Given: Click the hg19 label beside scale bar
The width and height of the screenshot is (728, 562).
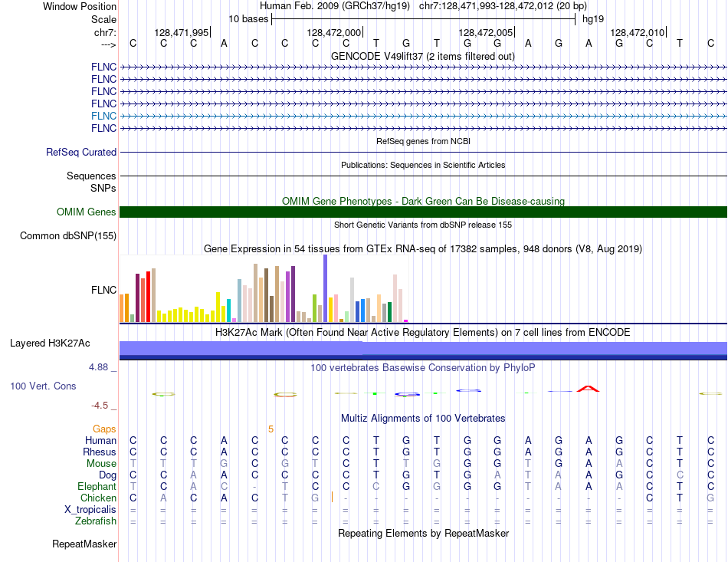Looking at the screenshot, I should coord(593,19).
